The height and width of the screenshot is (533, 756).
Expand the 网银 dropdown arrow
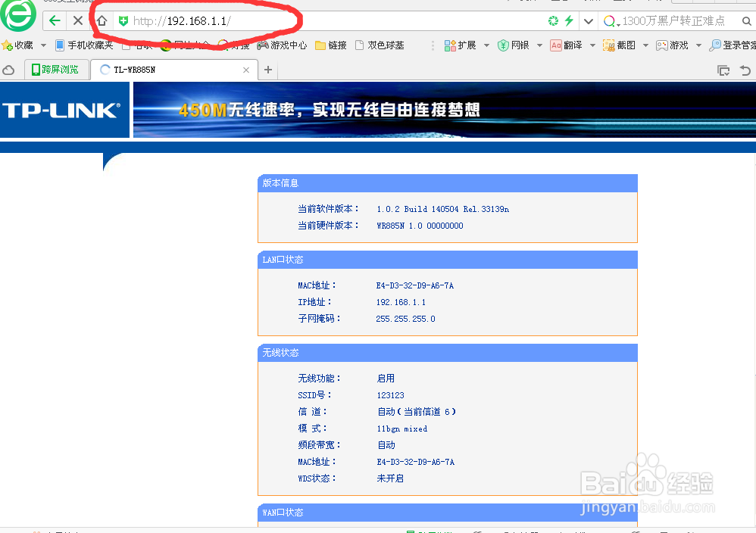coord(539,45)
